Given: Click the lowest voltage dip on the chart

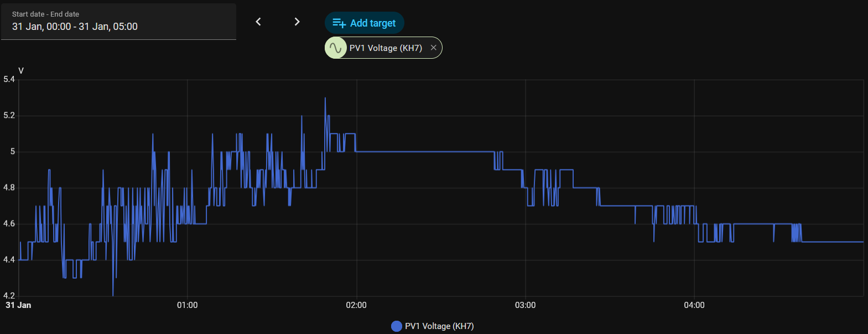Looking at the screenshot, I should pos(113,295).
